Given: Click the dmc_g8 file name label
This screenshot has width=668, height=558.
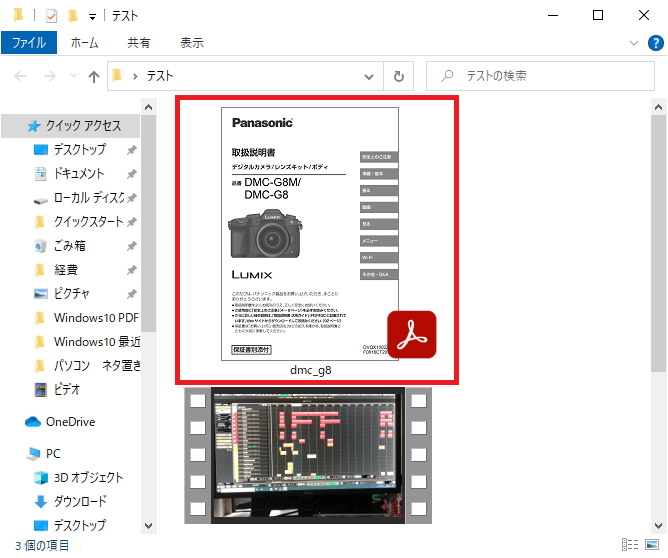Looking at the screenshot, I should 311,370.
